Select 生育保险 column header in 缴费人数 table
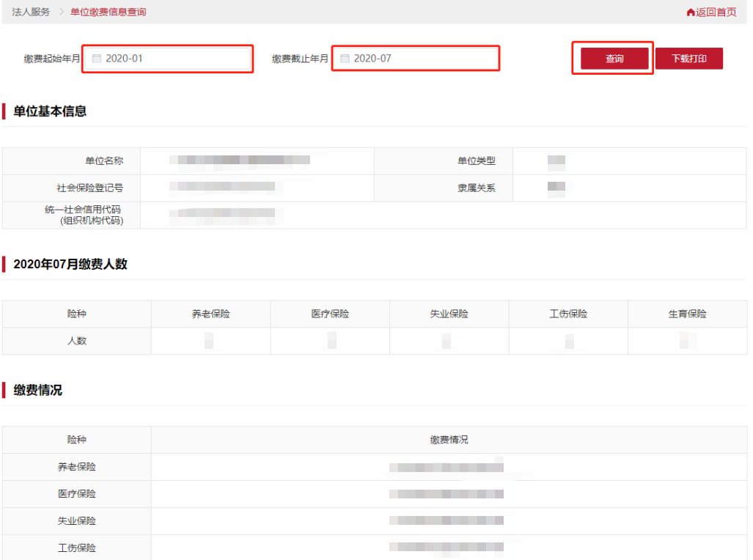 [x=687, y=314]
